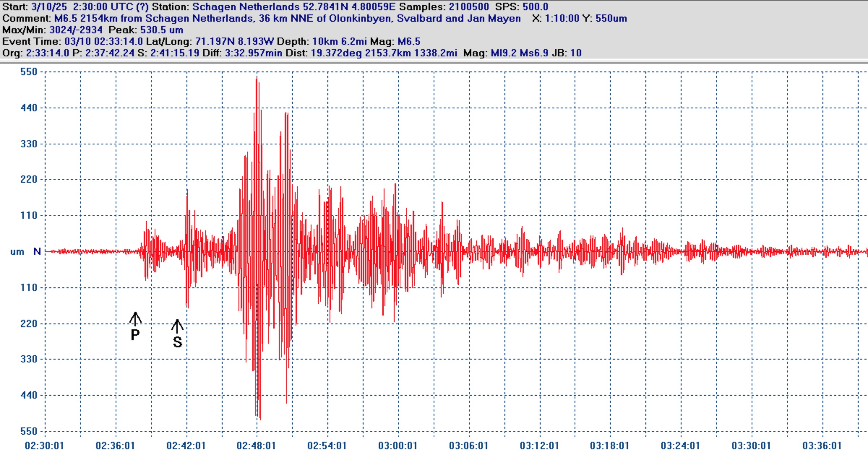Click the bottom 550 amplitude axis label
Viewport: 868px width, 452px height.
[29, 431]
